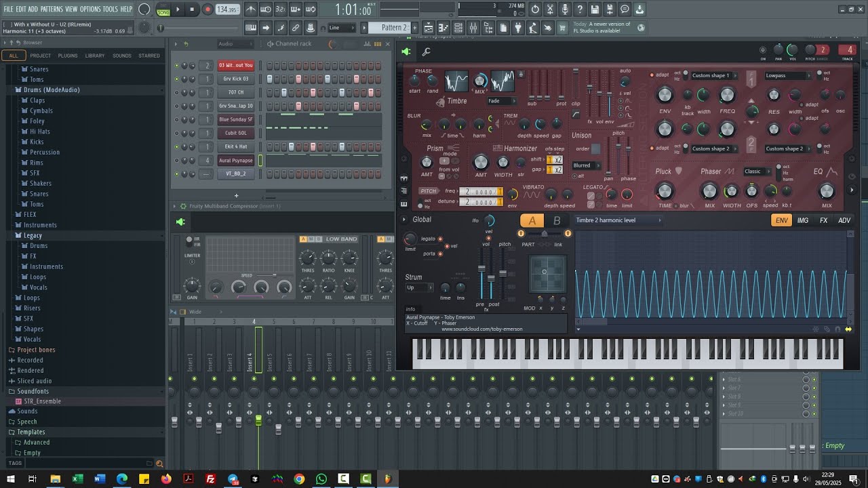Click the Harmor wrench settings icon
Image resolution: width=868 pixels, height=488 pixels.
tap(427, 52)
